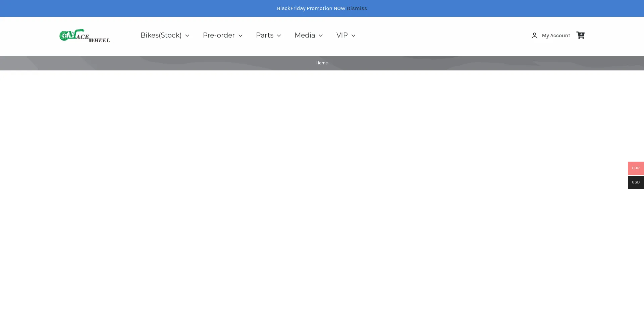
Task: Click the chevron next to Media
Action: click(x=321, y=36)
